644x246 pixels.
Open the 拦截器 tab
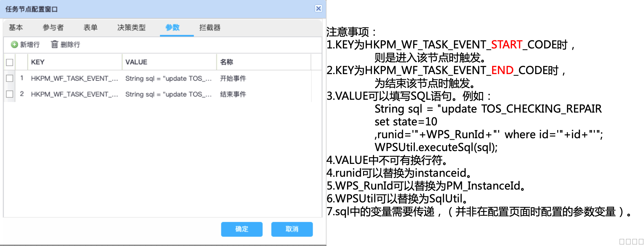tap(210, 28)
